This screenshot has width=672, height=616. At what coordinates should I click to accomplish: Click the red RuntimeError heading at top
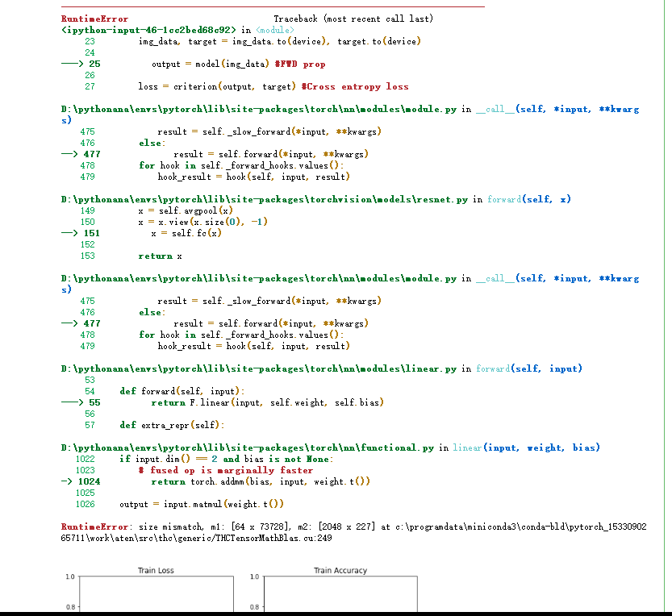(x=94, y=19)
